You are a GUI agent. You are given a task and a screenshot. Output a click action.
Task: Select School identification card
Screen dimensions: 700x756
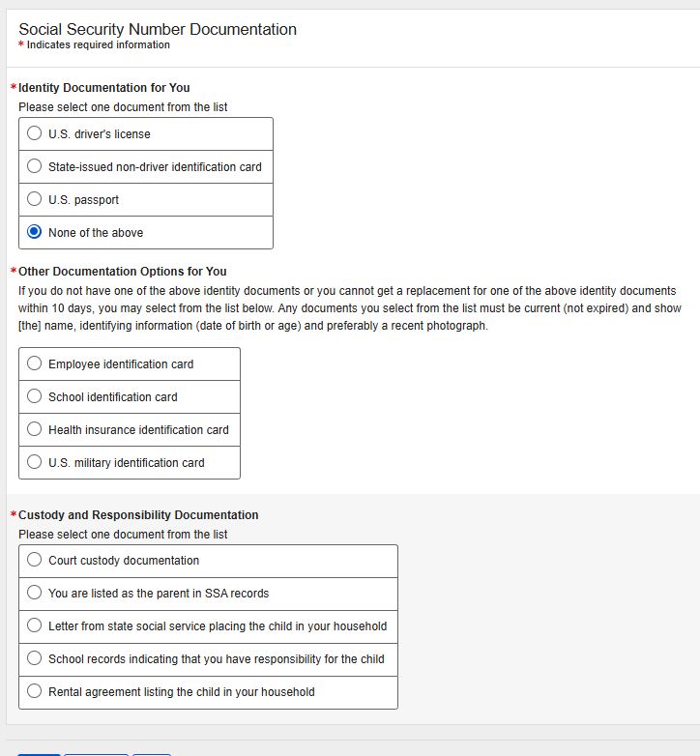[x=35, y=397]
